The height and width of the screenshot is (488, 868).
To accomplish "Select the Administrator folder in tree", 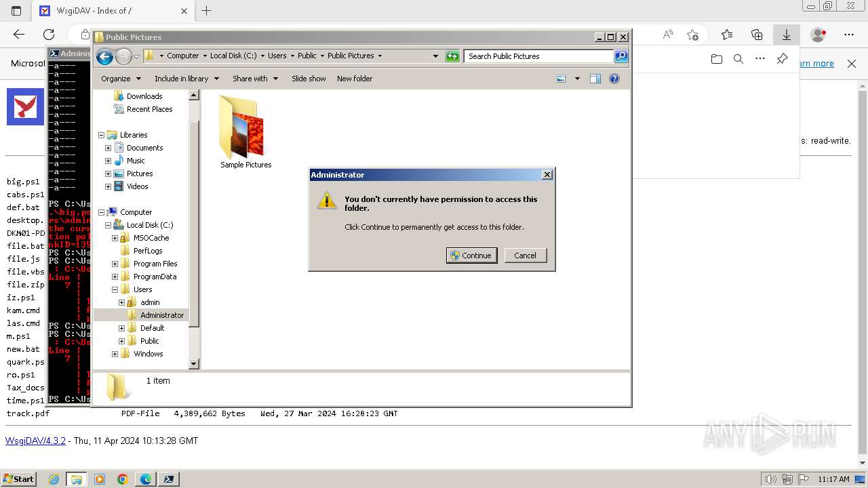I will click(162, 315).
